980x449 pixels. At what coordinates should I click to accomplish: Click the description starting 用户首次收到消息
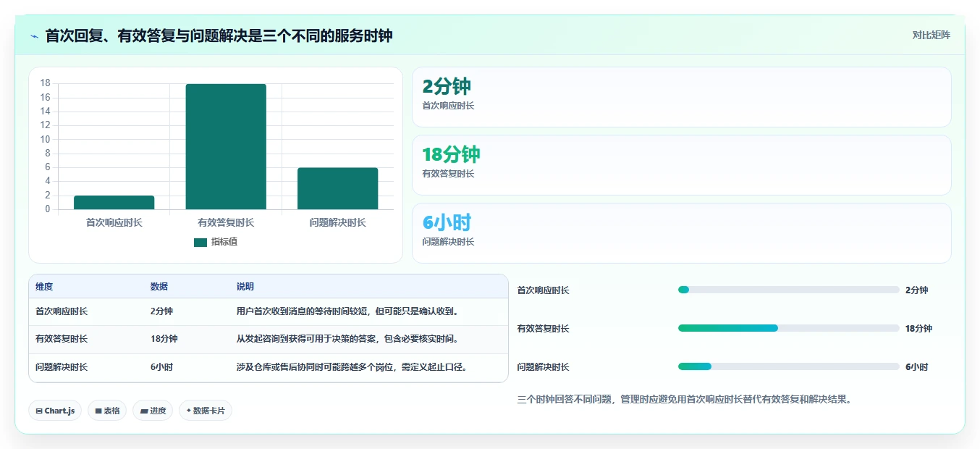[348, 311]
